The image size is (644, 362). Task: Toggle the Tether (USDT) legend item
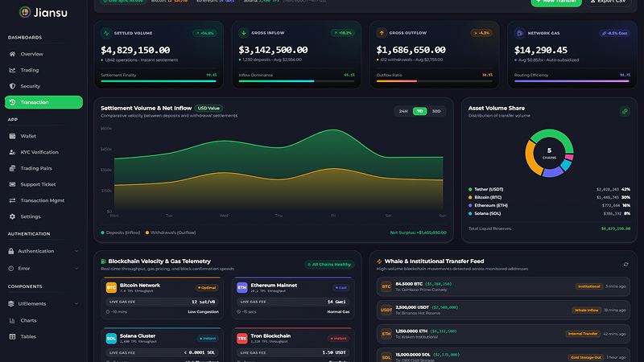point(486,189)
